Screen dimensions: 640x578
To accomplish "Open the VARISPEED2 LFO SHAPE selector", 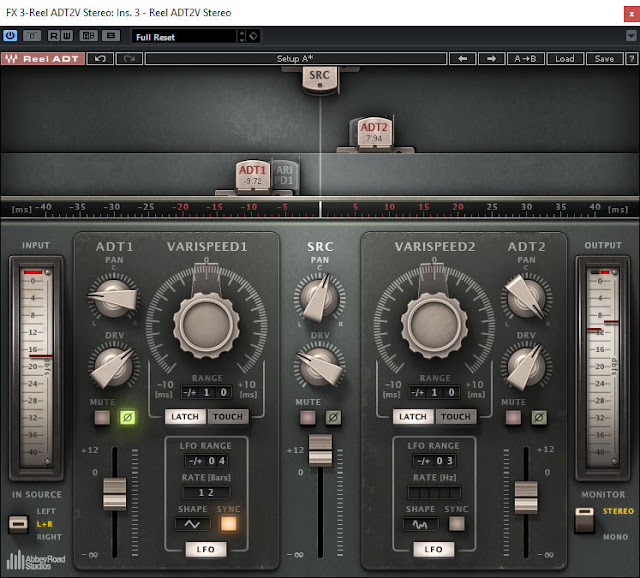I will (420, 524).
